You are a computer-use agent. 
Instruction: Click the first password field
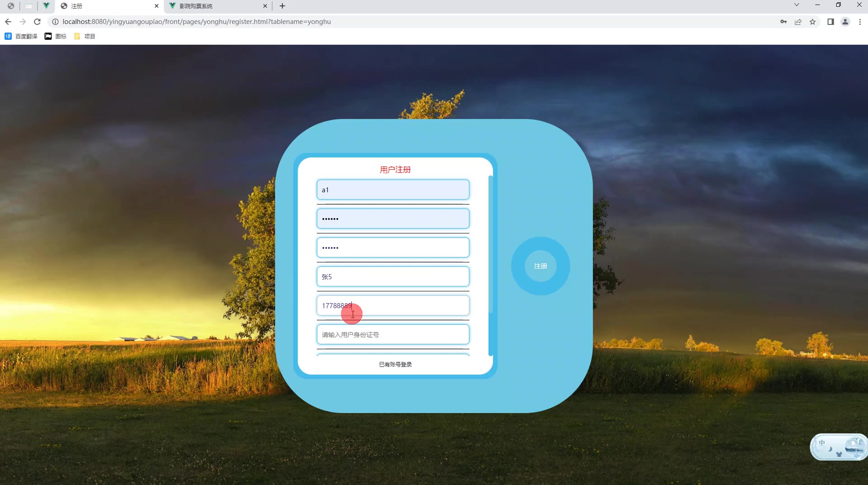[x=393, y=219]
